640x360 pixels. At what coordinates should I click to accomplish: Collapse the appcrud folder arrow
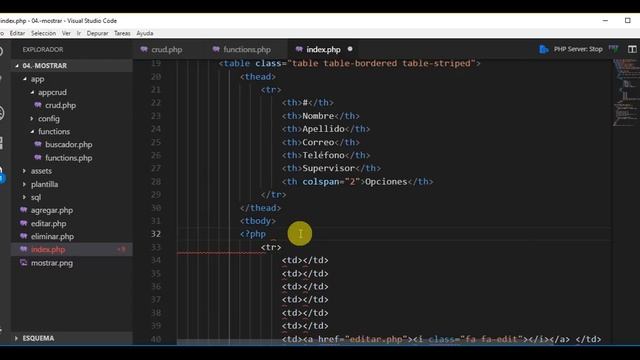pos(32,92)
